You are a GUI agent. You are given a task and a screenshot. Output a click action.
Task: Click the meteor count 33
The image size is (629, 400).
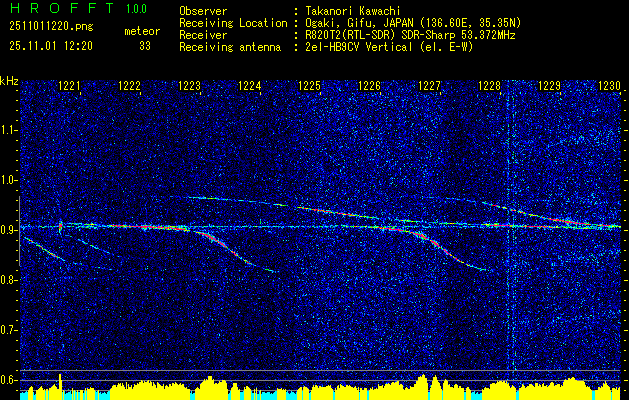[145, 46]
